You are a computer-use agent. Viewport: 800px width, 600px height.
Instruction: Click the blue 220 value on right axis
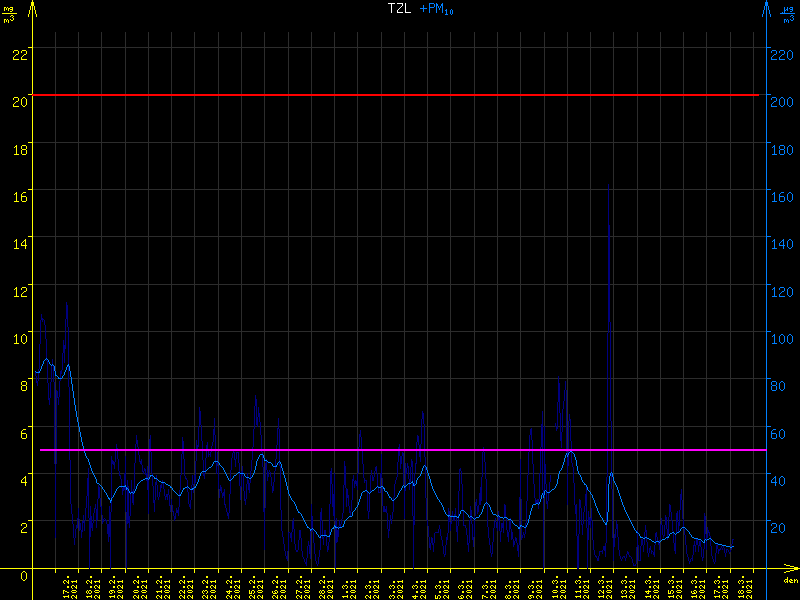[782, 53]
